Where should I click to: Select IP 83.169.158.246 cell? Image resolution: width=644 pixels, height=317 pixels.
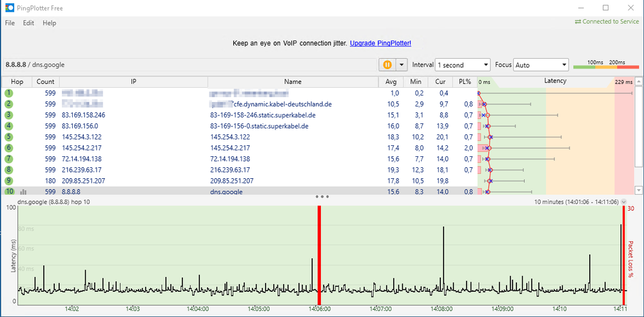pyautogui.click(x=83, y=115)
